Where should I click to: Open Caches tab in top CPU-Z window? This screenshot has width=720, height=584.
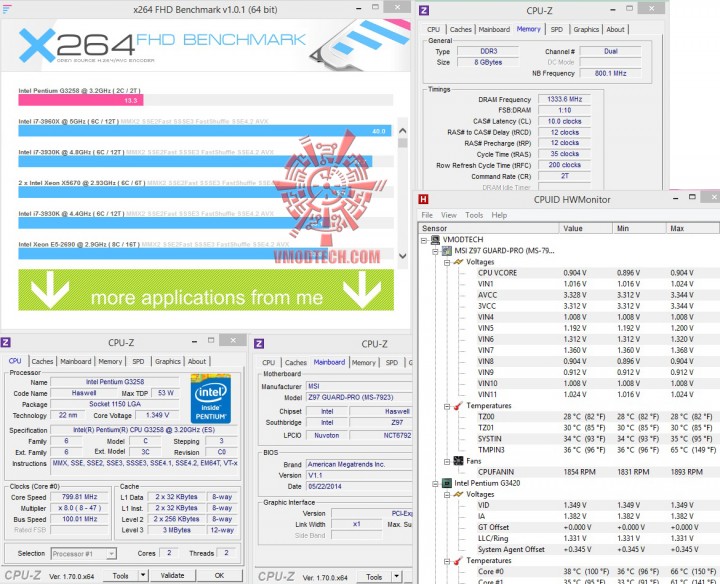click(x=461, y=29)
